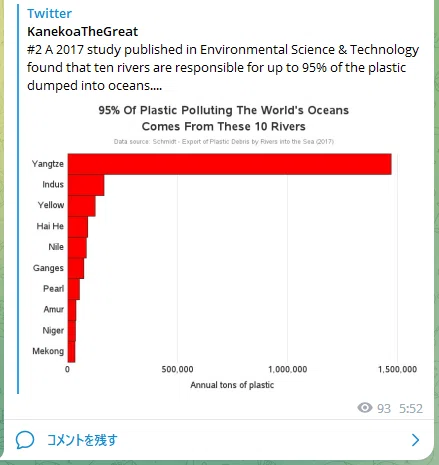Click the Mekong label on chart
This screenshot has width=439, height=465.
[48, 351]
